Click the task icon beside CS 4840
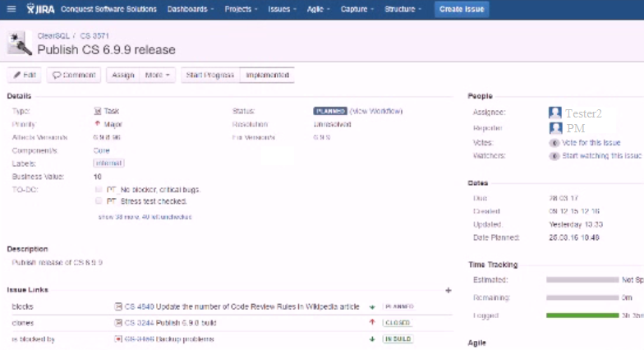644x350 pixels. coord(118,306)
